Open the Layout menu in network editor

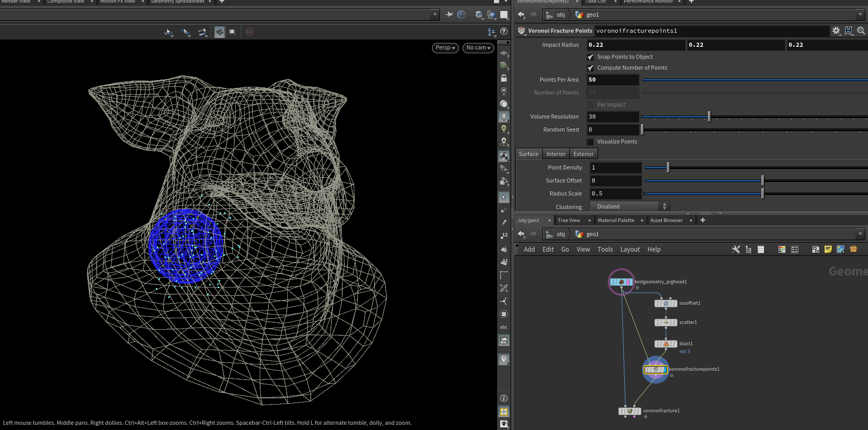pyautogui.click(x=630, y=250)
